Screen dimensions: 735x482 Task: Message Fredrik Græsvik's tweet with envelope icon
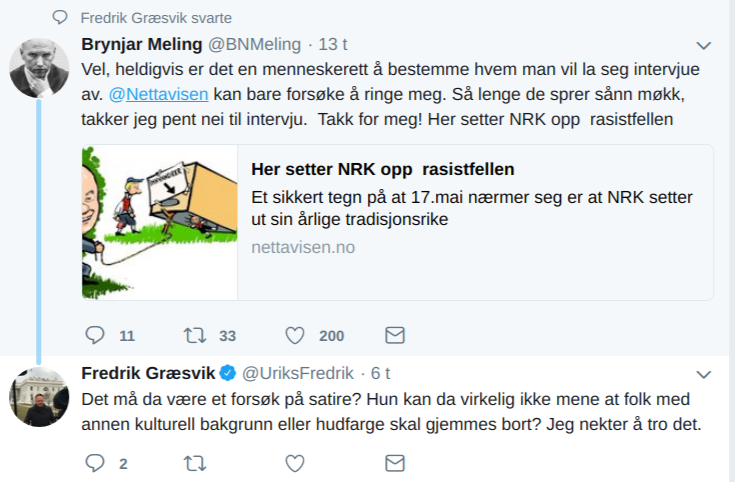click(x=395, y=463)
